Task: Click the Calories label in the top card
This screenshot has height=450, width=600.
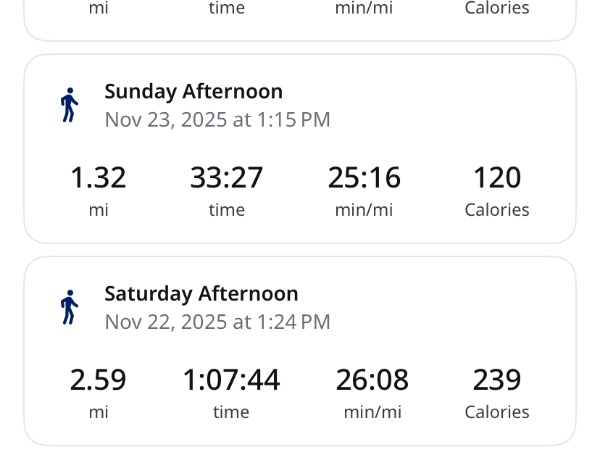Action: click(497, 8)
